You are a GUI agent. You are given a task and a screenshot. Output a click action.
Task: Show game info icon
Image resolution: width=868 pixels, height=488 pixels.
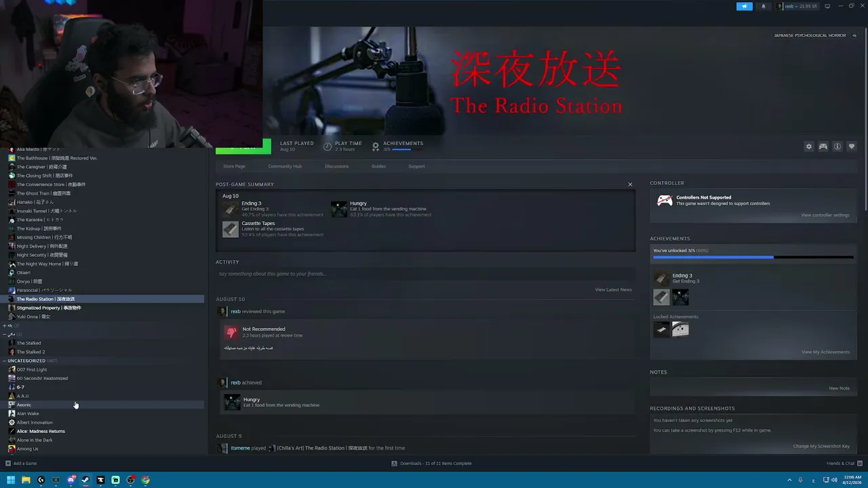(x=837, y=146)
